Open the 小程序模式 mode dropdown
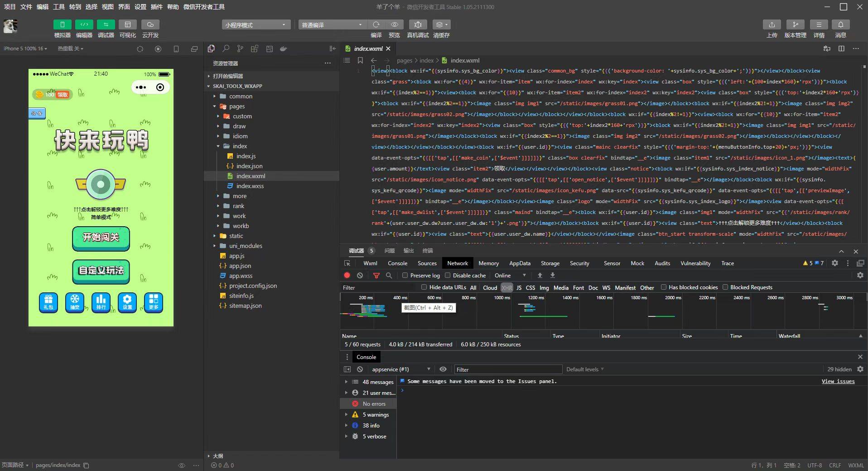Viewport: 868px width, 471px height. pyautogui.click(x=256, y=24)
